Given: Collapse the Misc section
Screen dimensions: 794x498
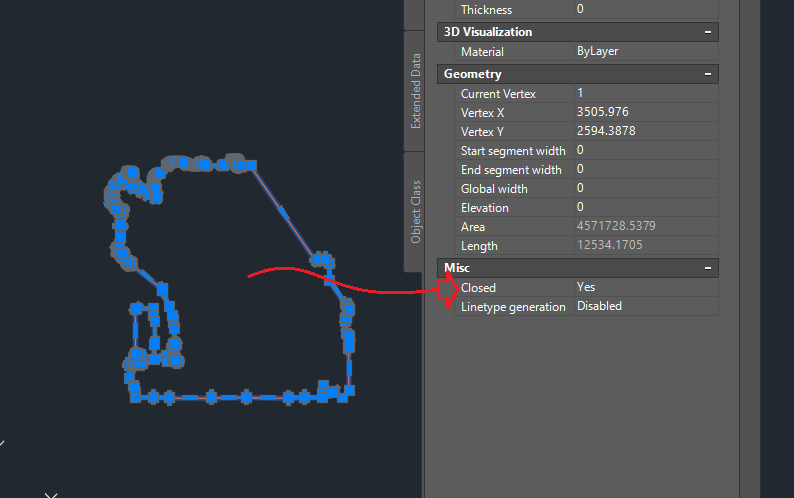Looking at the screenshot, I should (707, 268).
